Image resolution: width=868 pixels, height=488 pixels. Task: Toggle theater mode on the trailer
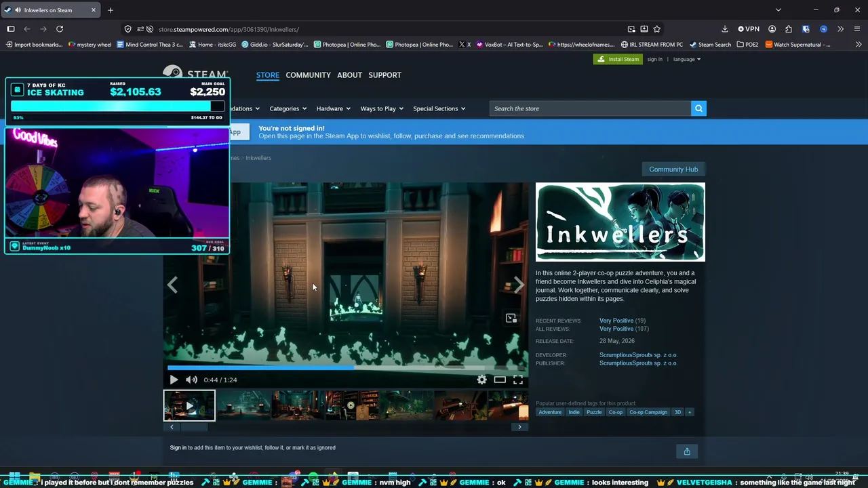[500, 380]
